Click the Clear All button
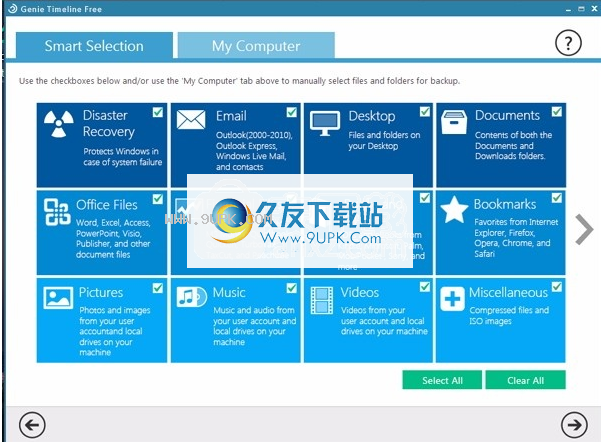The image size is (601, 443). click(525, 380)
